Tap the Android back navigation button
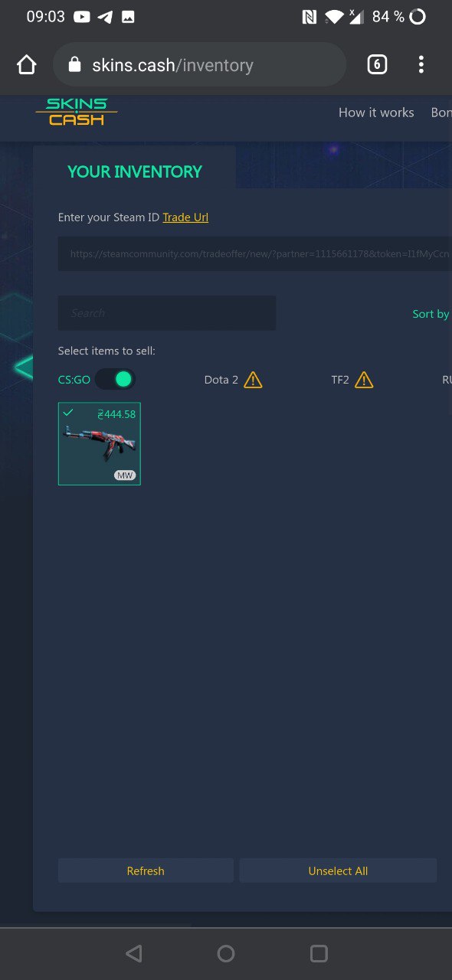This screenshot has width=452, height=980. point(134,953)
